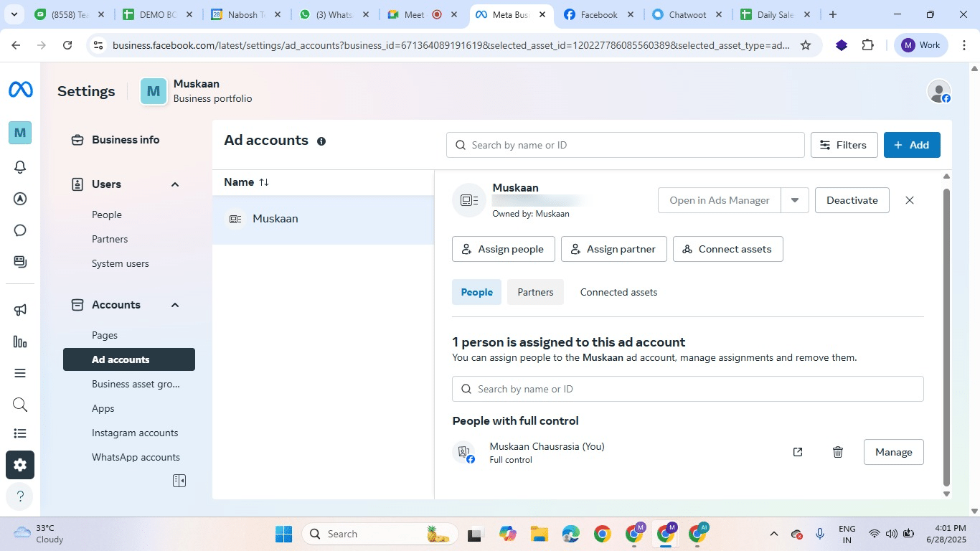
Task: Click the Deactivate button
Action: [851, 200]
